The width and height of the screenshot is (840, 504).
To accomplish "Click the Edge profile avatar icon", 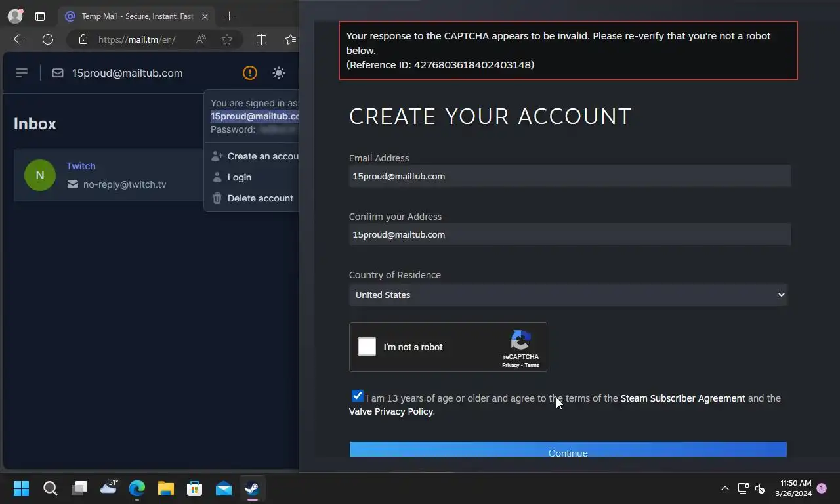I will pos(14,16).
